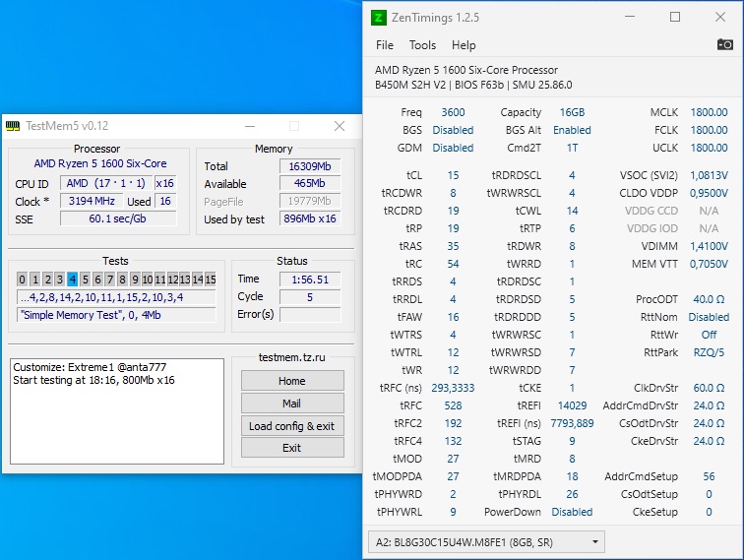Click the PageFile value 19779Mb
This screenshot has width=744, height=560.
tap(310, 201)
